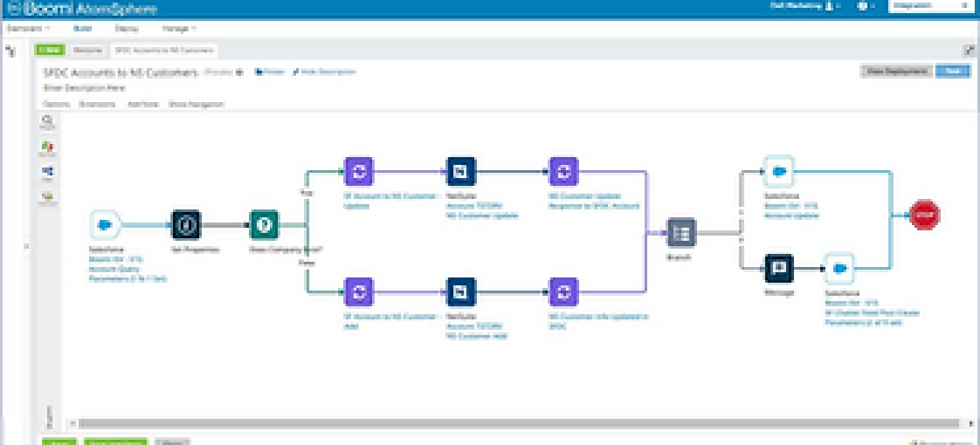Viewport: 980px width, 445px height.
Task: Open the Dashboard dropdown menu
Action: click(28, 29)
